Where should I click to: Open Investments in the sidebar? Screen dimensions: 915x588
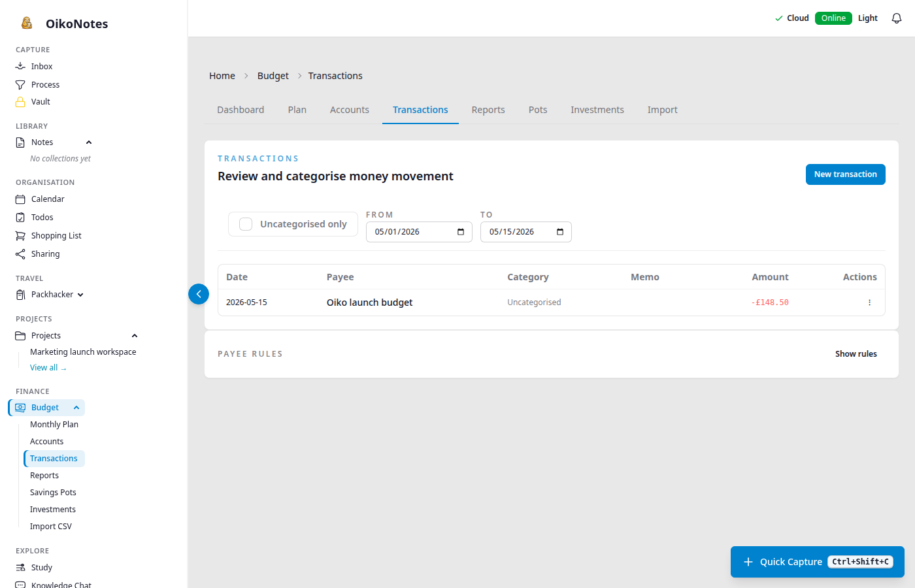(53, 510)
